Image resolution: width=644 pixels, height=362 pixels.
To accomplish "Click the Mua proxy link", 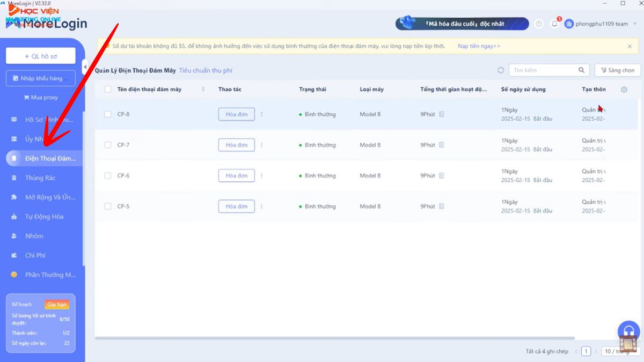I will click(x=41, y=98).
